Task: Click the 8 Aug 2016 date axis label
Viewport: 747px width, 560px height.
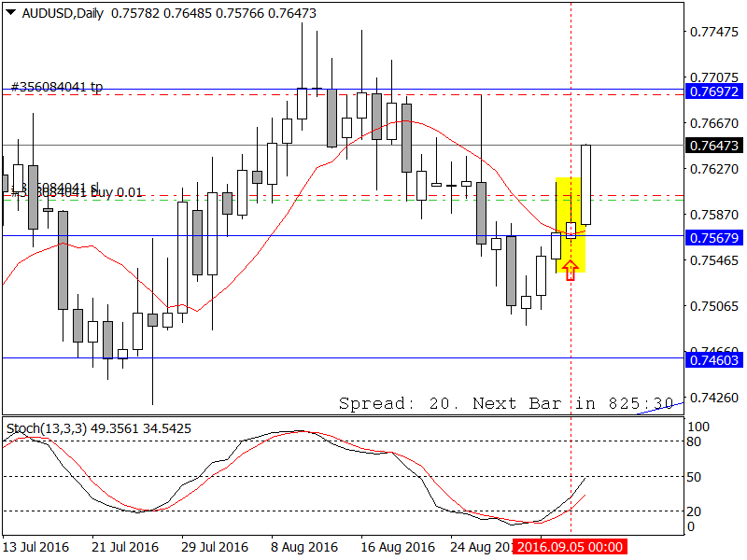Action: (x=304, y=547)
